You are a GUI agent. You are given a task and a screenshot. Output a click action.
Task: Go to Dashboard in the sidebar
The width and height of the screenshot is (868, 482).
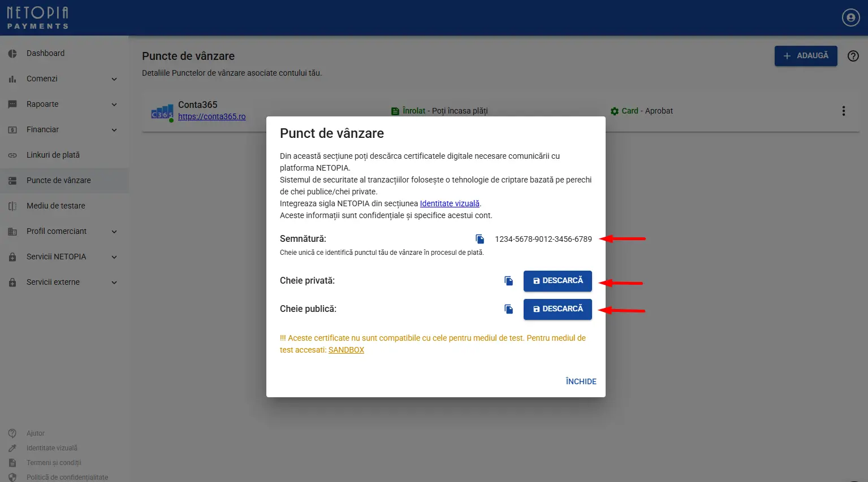coord(45,53)
